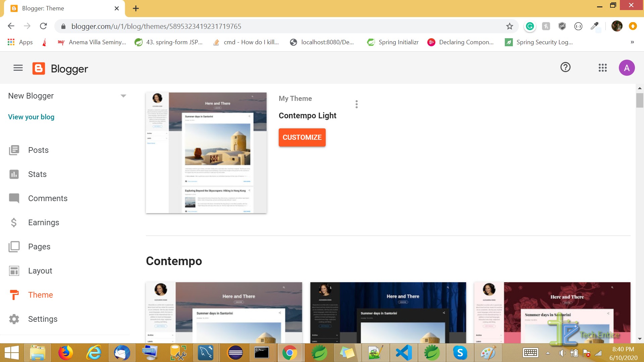Open Posts from the sidebar
The width and height of the screenshot is (644, 362).
pyautogui.click(x=38, y=150)
